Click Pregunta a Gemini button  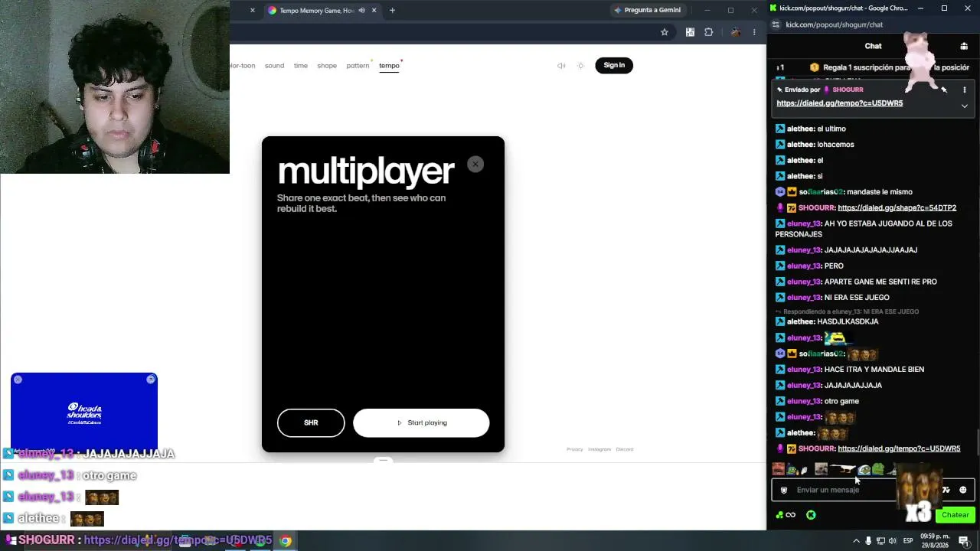(x=648, y=11)
